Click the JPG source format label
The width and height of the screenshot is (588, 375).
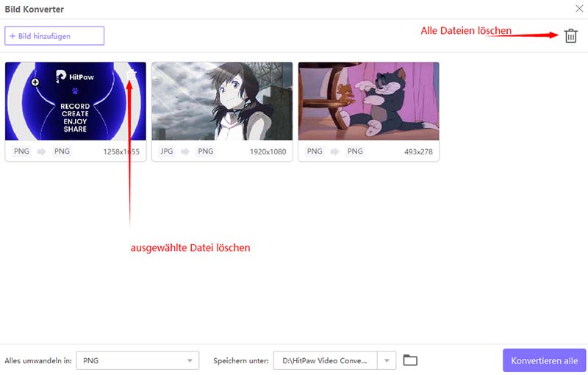tap(167, 151)
